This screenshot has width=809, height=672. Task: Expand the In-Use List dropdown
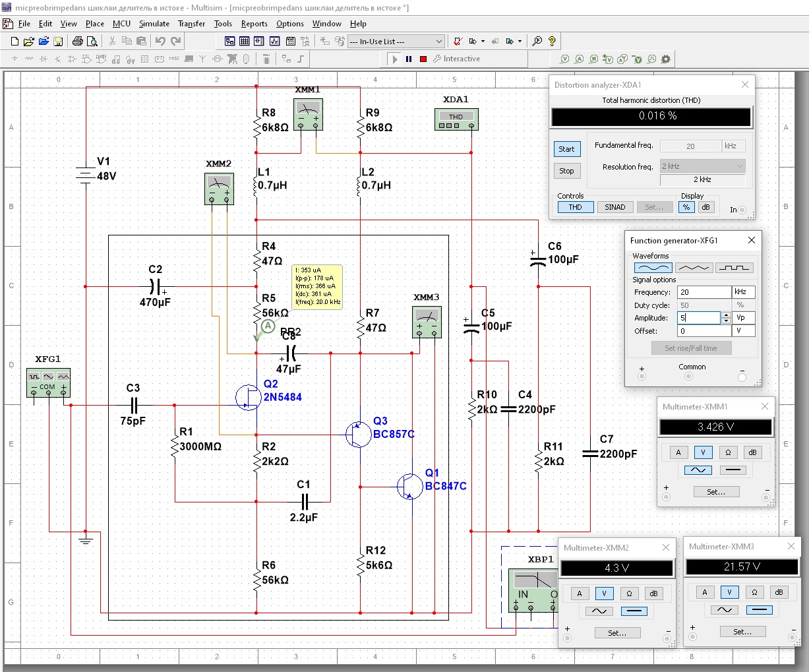pos(439,41)
